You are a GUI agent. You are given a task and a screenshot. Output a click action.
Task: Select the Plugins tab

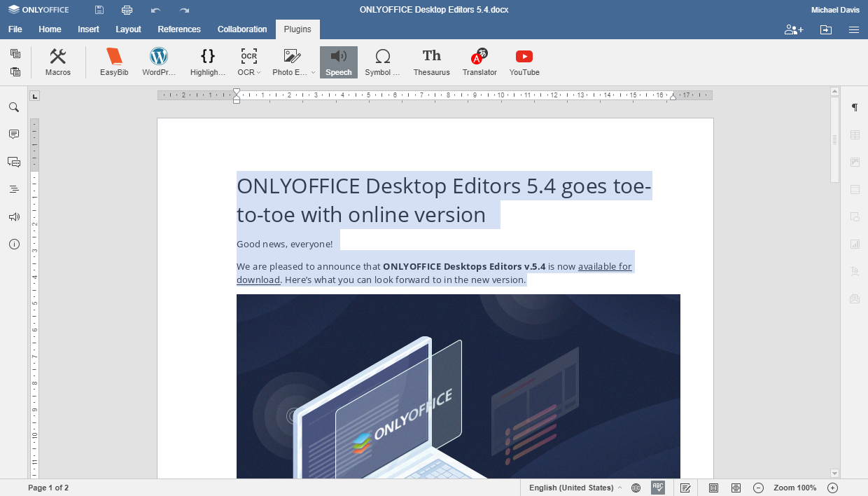click(297, 29)
